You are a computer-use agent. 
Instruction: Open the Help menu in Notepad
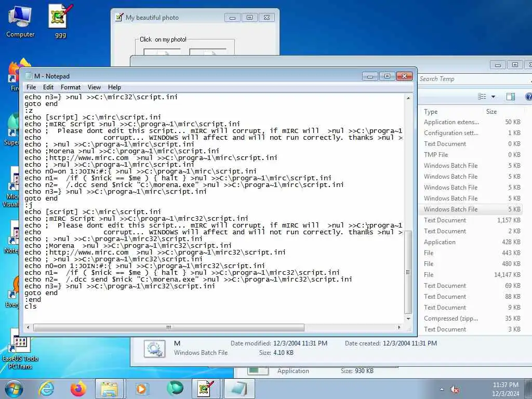click(114, 87)
